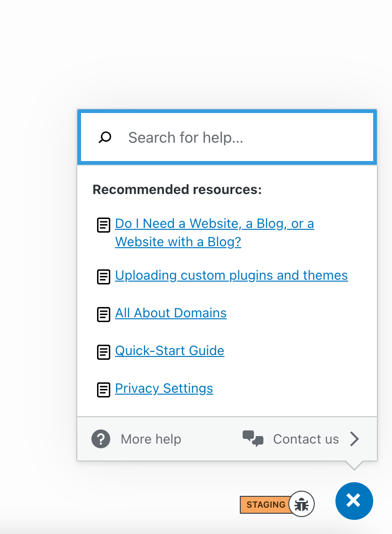Click the document icon beside All About Domains
The width and height of the screenshot is (392, 534).
[x=104, y=314]
